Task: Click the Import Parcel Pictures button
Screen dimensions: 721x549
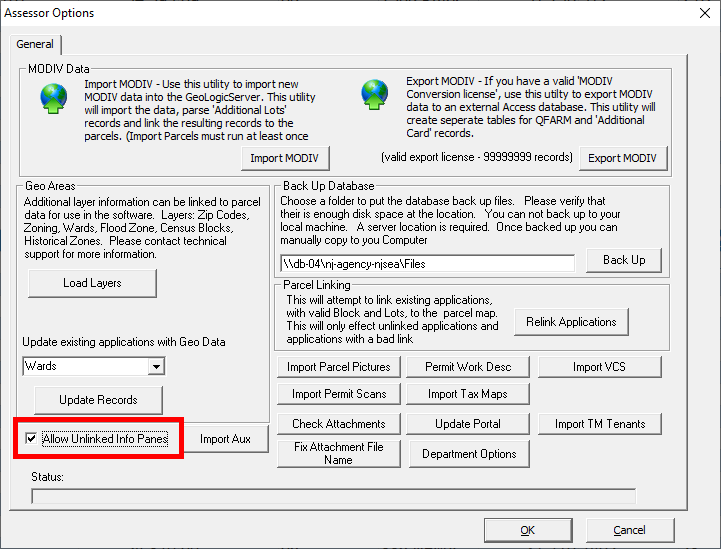Action: (338, 367)
